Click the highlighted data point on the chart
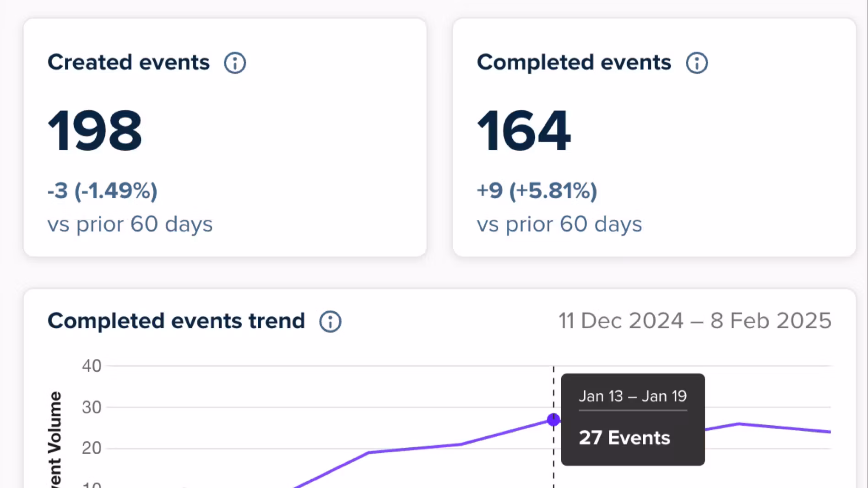 [553, 420]
